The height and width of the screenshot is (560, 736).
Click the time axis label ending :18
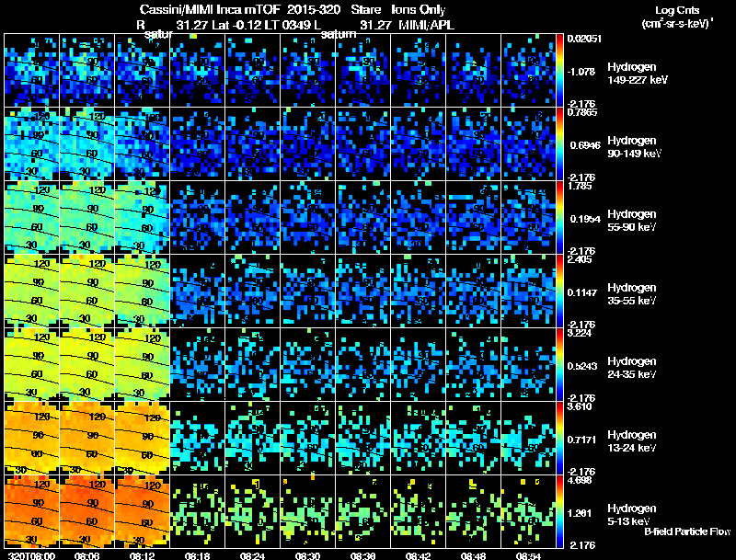click(197, 555)
